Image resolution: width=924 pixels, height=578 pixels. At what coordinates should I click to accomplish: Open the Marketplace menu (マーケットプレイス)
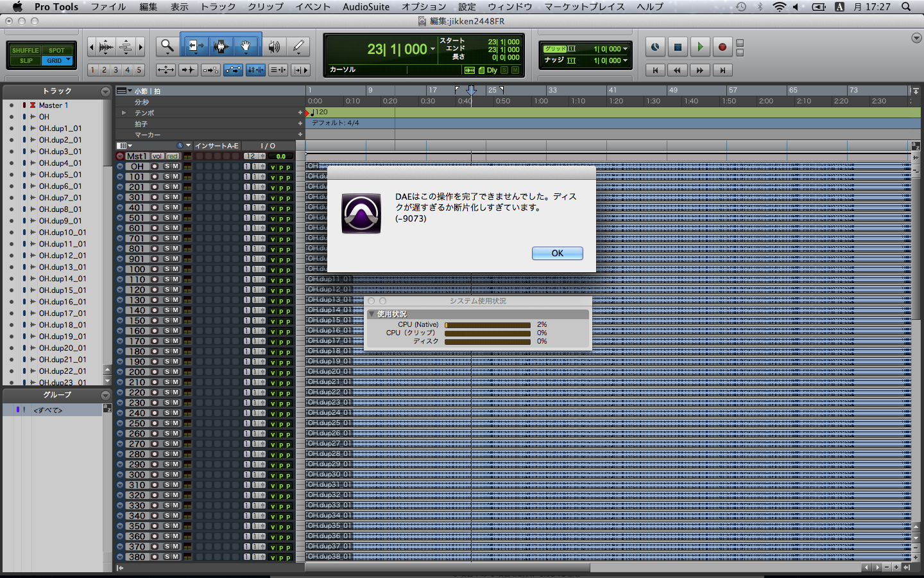585,6
